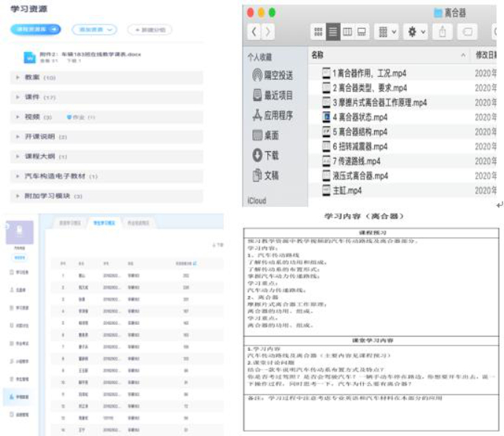Sort files by the 名称 column header

pos(318,55)
